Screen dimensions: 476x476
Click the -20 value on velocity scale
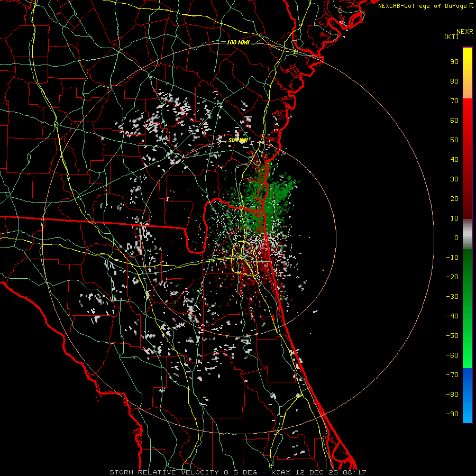coord(452,277)
